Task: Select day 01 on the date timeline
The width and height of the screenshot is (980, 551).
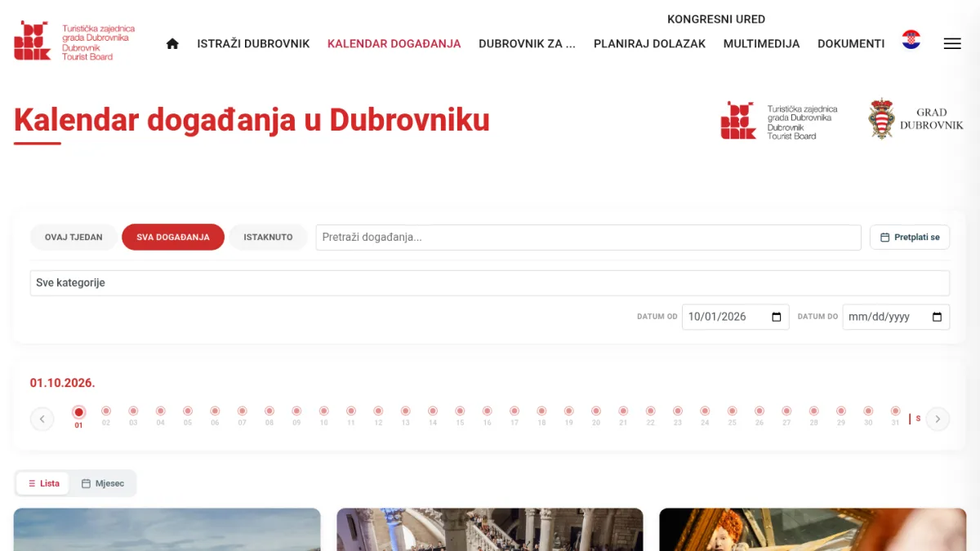Action: 78,416
